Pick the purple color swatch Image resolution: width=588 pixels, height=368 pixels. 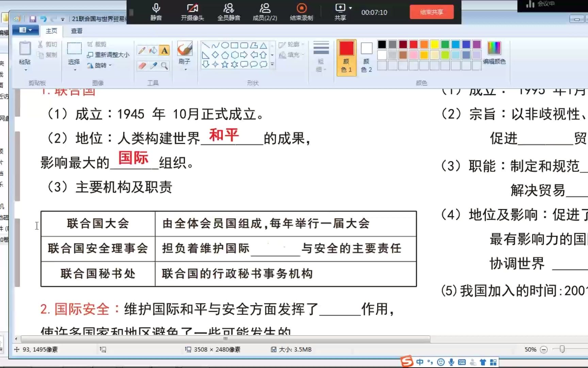[x=477, y=44]
